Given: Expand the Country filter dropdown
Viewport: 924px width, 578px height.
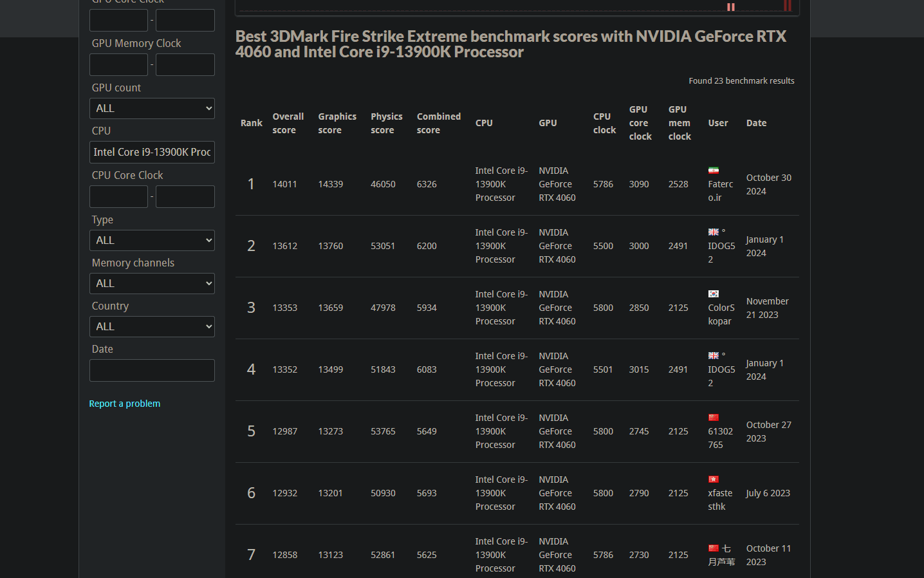Looking at the screenshot, I should (x=152, y=327).
